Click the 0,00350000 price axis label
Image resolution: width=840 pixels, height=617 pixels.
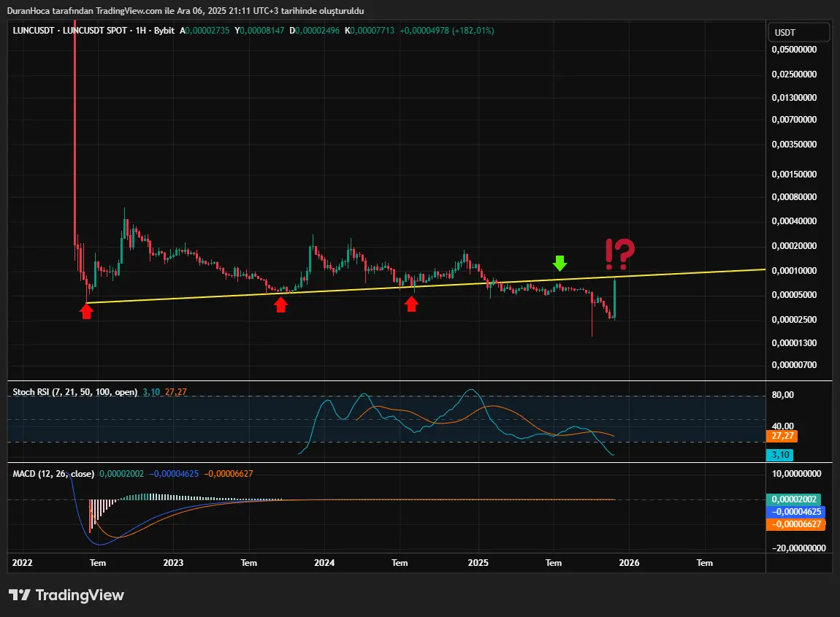tap(794, 144)
